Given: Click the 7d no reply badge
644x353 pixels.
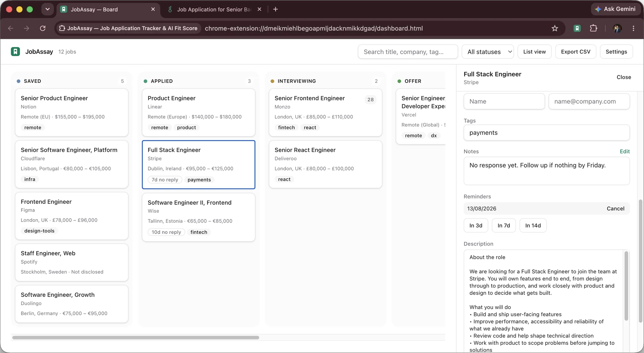Looking at the screenshot, I should [x=165, y=180].
